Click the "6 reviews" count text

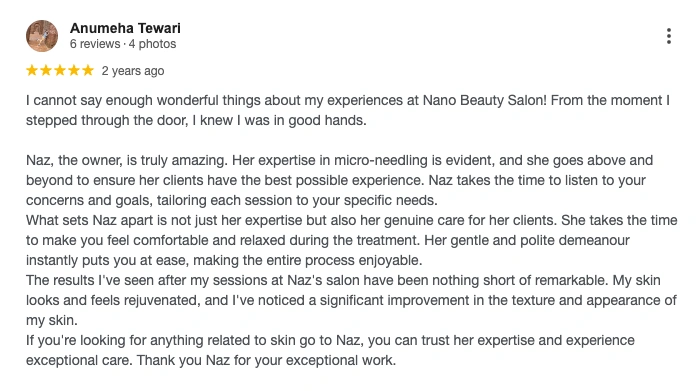pyautogui.click(x=95, y=44)
